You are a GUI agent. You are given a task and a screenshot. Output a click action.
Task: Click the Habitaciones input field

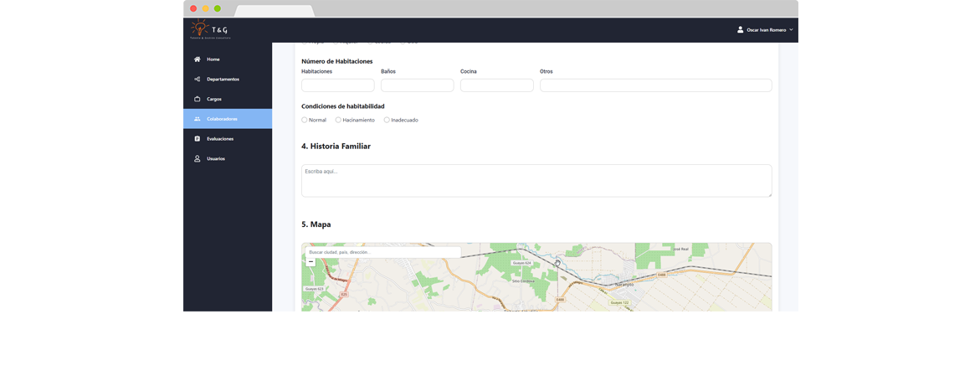(x=337, y=85)
